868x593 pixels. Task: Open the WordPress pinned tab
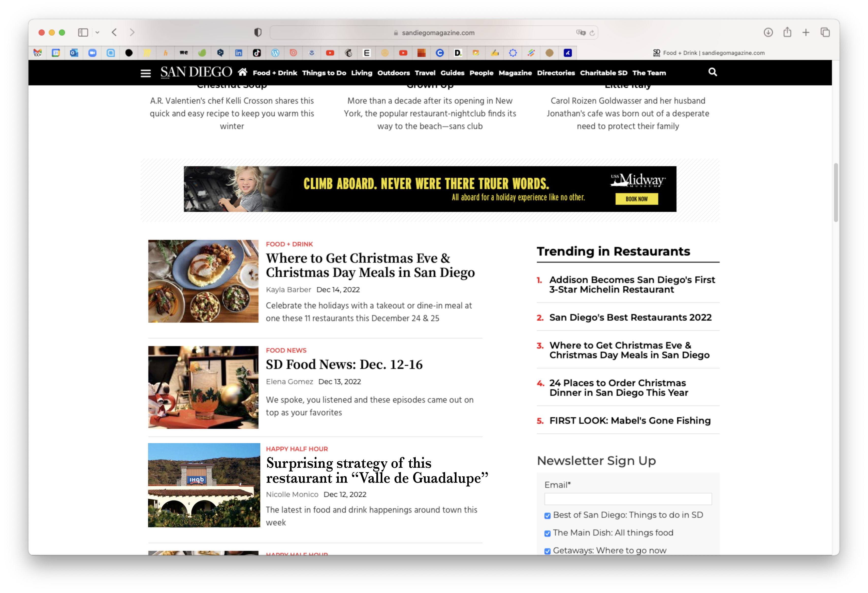pos(275,53)
